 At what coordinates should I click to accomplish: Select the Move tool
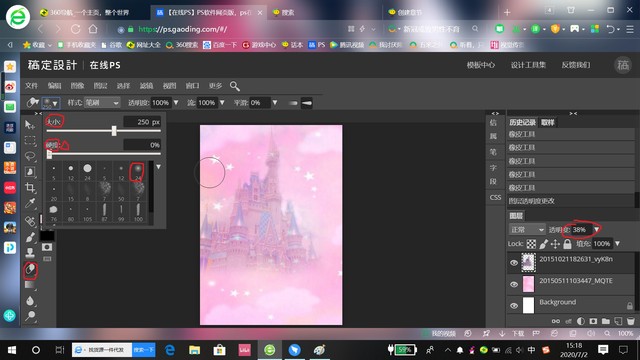click(30, 124)
